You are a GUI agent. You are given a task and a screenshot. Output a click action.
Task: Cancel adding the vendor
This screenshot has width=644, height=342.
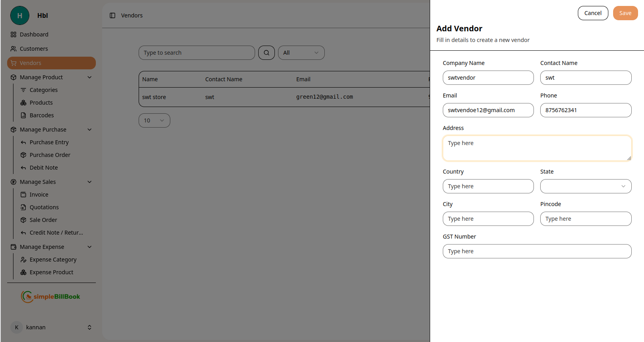[593, 13]
